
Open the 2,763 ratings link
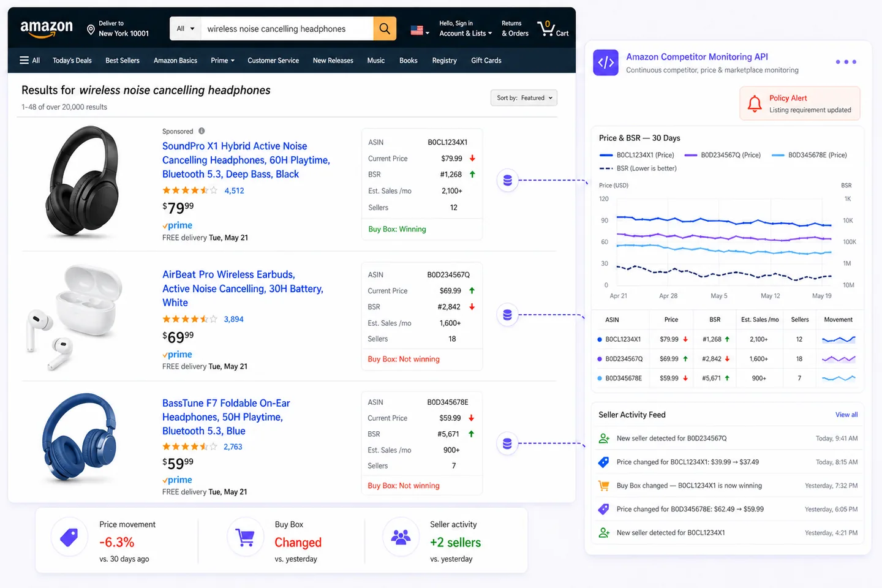tap(233, 447)
